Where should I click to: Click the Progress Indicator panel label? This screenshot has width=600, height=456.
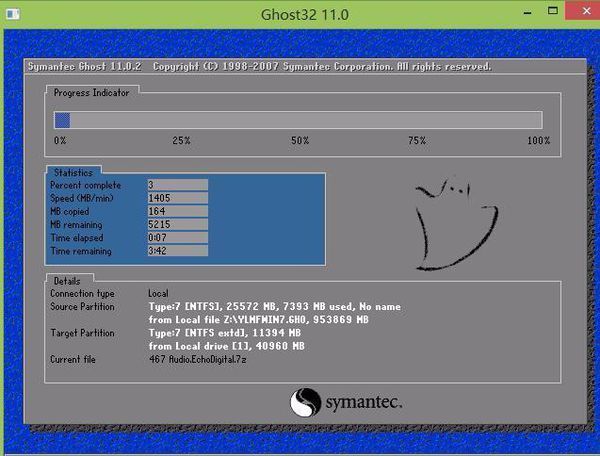(91, 93)
